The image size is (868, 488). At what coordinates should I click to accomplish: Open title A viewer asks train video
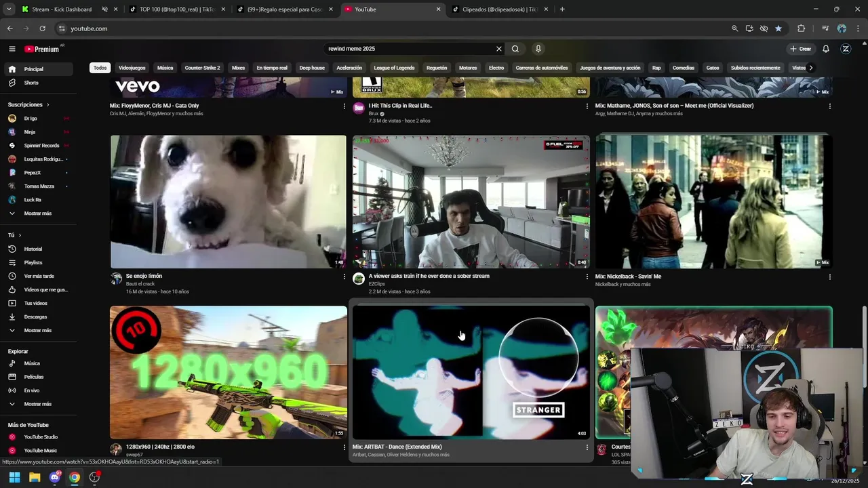pos(429,276)
